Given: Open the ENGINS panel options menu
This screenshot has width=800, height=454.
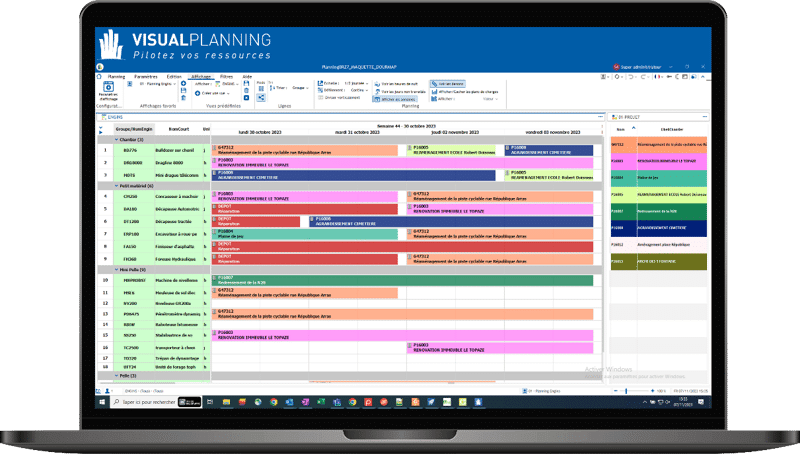Looking at the screenshot, I should click(x=600, y=117).
